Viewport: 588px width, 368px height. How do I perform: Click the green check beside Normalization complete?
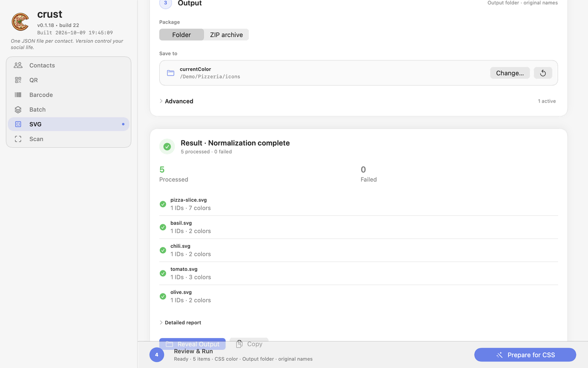click(x=167, y=147)
